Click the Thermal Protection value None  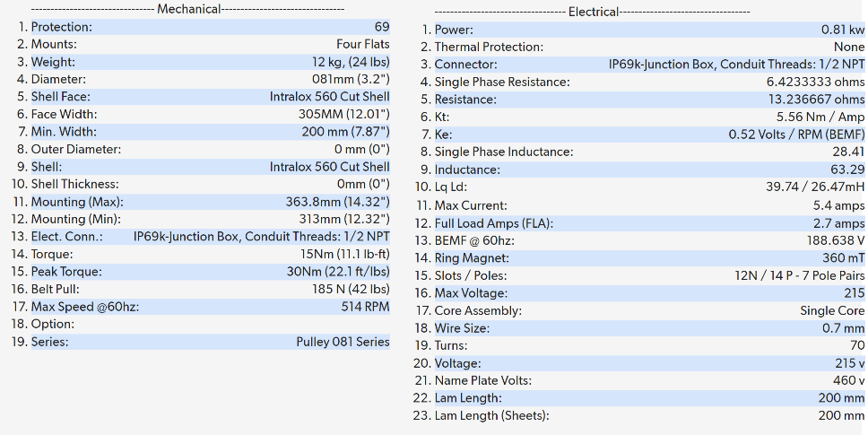pos(848,47)
